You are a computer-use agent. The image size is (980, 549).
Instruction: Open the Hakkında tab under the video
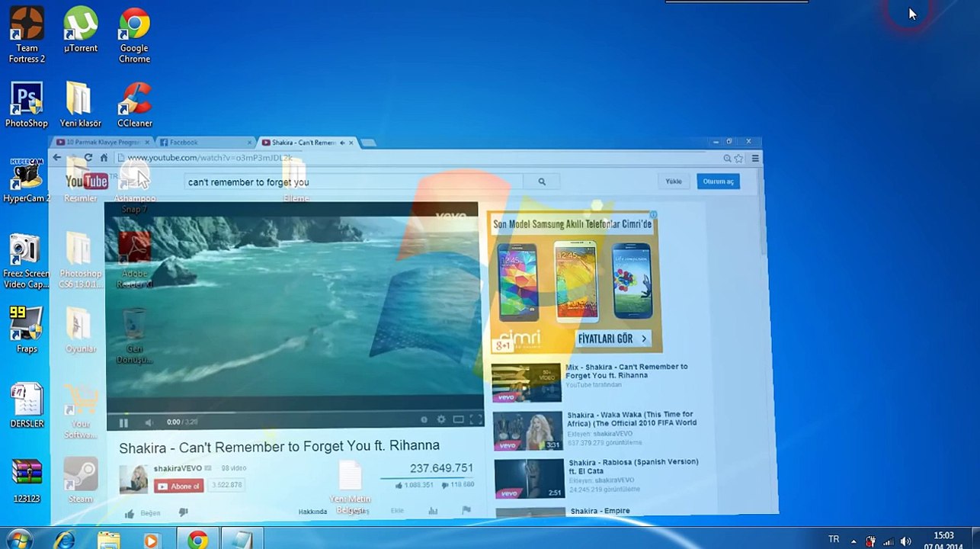312,512
